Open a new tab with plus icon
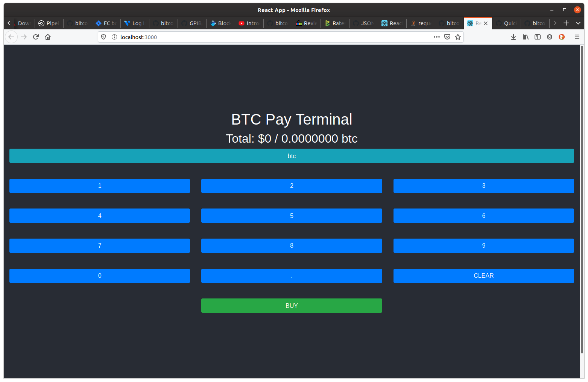 [x=566, y=23]
